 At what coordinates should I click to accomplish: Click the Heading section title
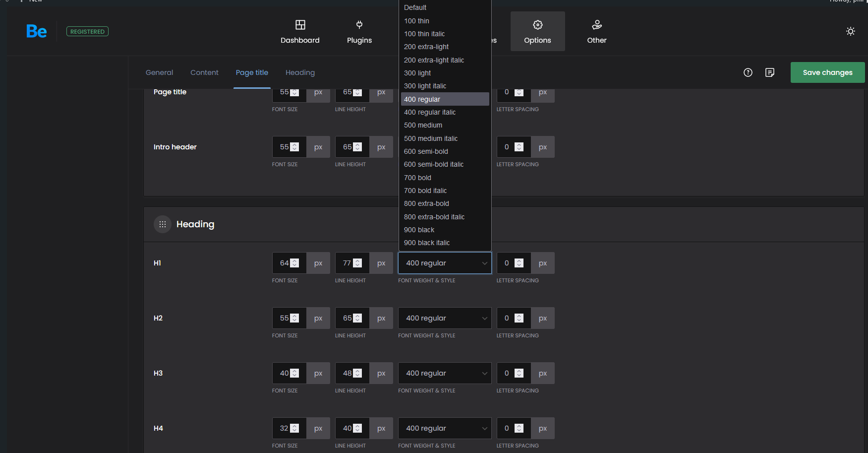195,224
